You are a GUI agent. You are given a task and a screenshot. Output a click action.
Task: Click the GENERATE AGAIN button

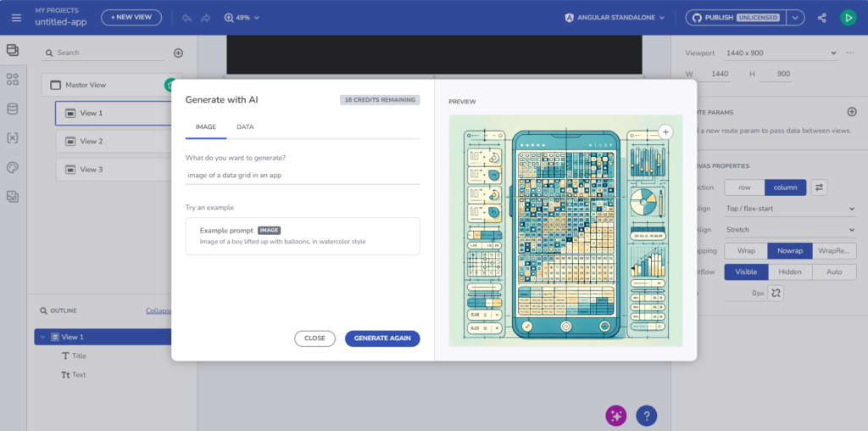382,339
